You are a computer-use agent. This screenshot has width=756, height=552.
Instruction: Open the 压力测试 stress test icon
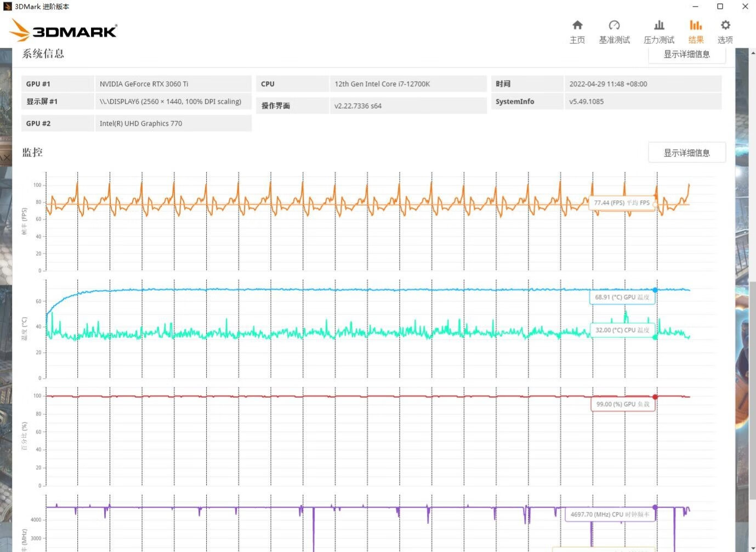tap(659, 25)
